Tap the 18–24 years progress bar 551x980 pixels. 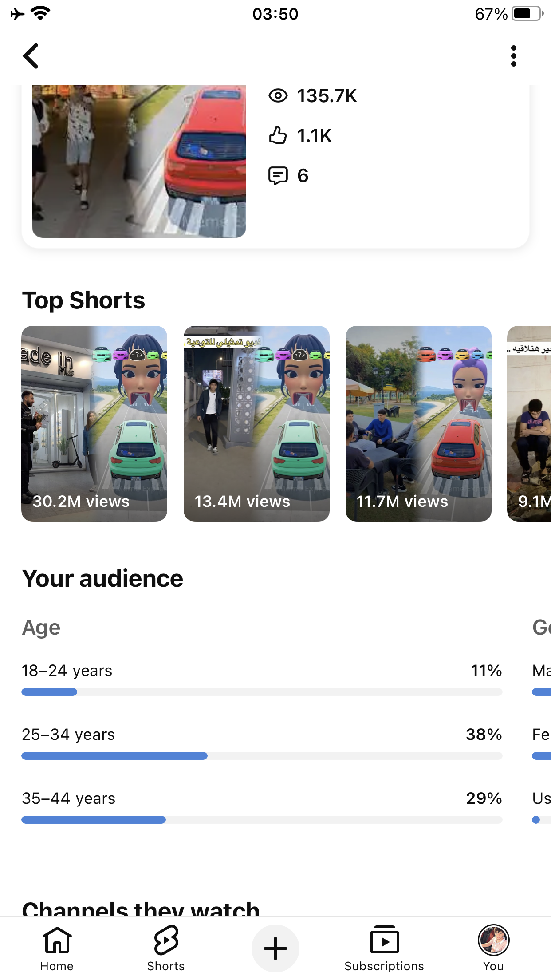(x=262, y=692)
